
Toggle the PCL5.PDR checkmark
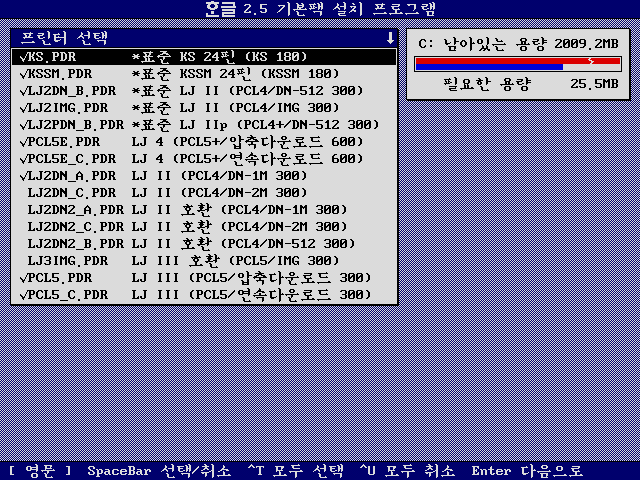coord(23,278)
